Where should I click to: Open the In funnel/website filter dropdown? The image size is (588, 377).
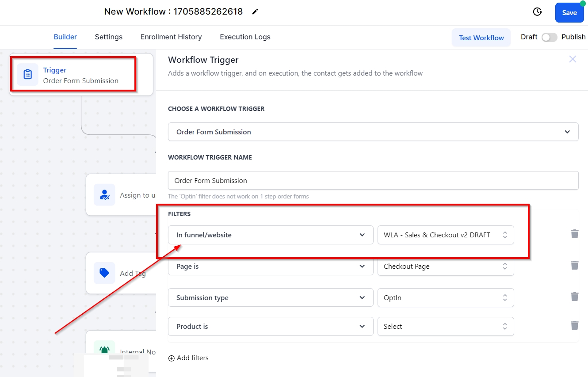[271, 235]
